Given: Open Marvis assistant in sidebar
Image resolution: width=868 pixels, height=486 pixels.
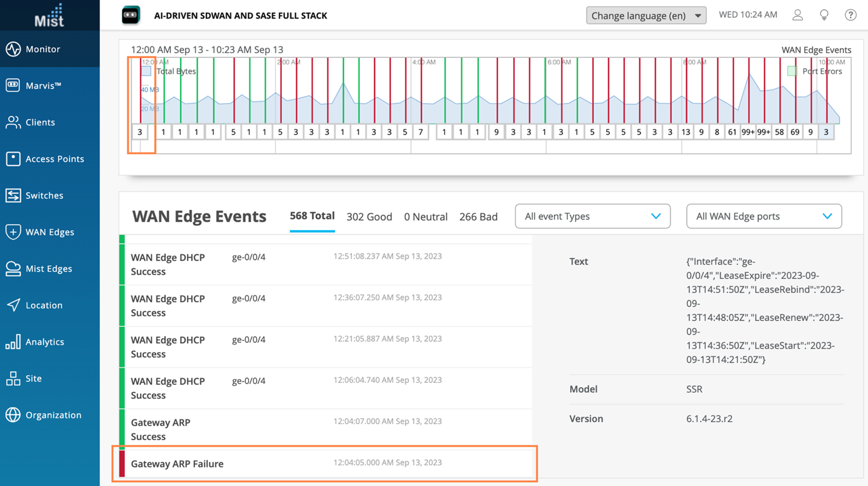Looking at the screenshot, I should coord(13,86).
